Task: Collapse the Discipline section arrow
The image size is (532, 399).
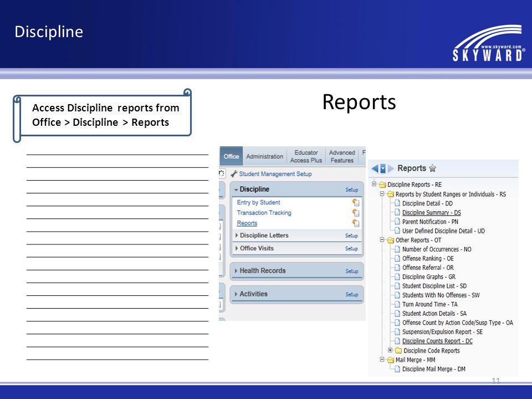Action: (236, 190)
